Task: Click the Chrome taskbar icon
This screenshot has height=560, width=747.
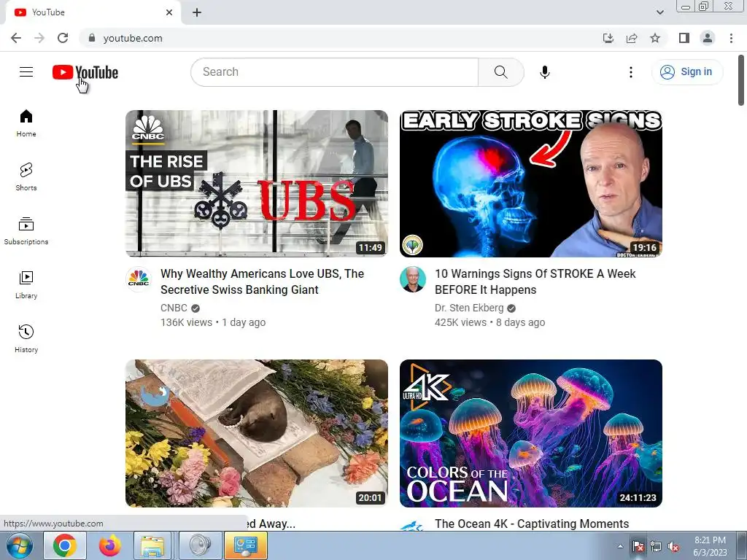Action: [65, 545]
